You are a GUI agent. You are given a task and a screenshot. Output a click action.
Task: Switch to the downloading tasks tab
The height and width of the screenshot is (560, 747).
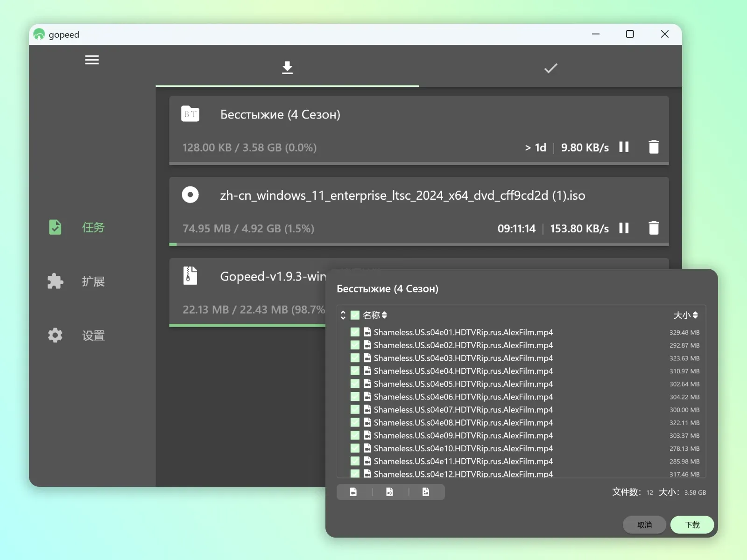[x=287, y=68]
